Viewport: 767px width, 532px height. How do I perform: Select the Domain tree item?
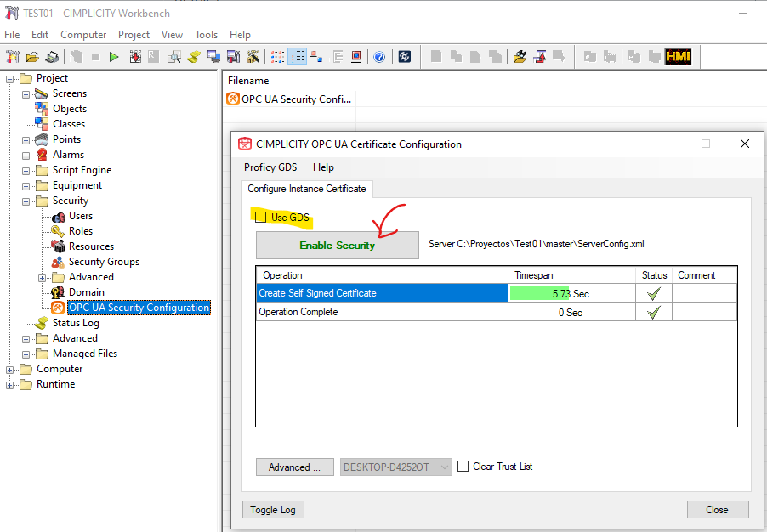click(86, 292)
